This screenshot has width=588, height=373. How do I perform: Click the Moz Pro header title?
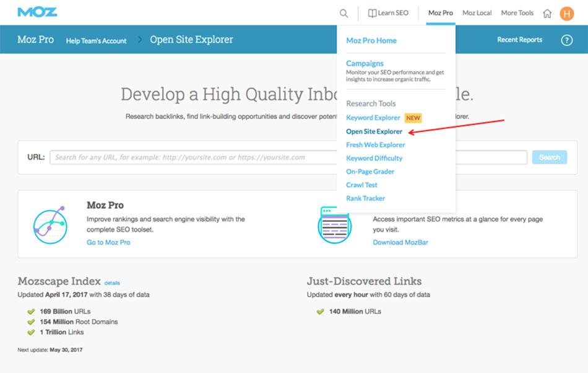[x=36, y=40]
